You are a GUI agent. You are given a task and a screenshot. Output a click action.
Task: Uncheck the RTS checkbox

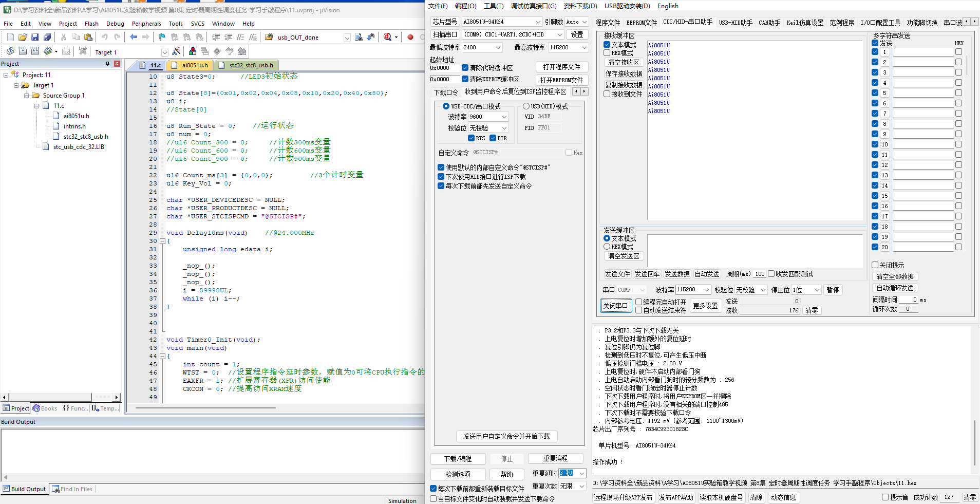[x=471, y=138]
